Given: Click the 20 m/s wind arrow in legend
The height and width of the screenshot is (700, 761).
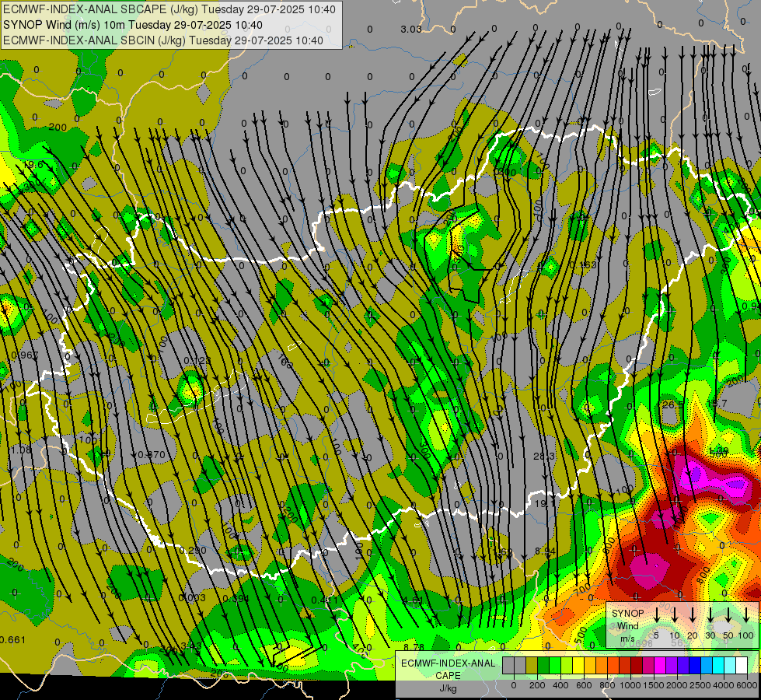Looking at the screenshot, I should [x=693, y=614].
